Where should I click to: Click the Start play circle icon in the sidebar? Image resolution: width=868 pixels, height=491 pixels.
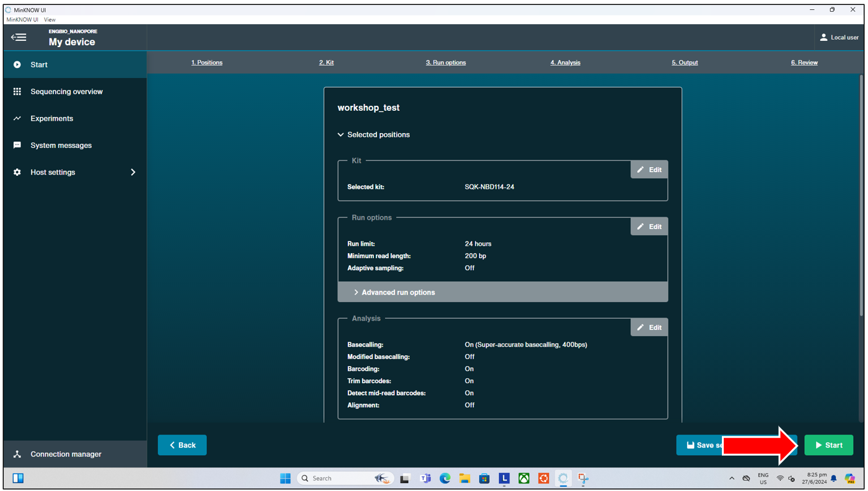pyautogui.click(x=17, y=64)
